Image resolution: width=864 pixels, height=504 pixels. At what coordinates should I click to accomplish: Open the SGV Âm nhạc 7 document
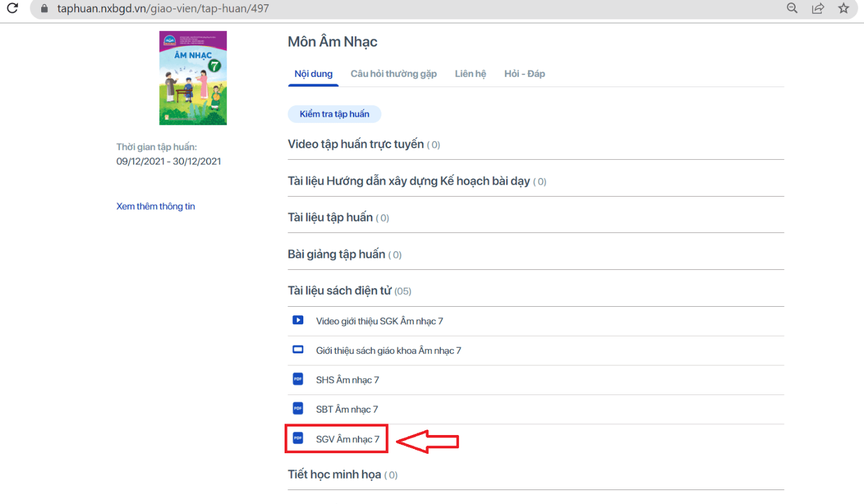click(348, 439)
